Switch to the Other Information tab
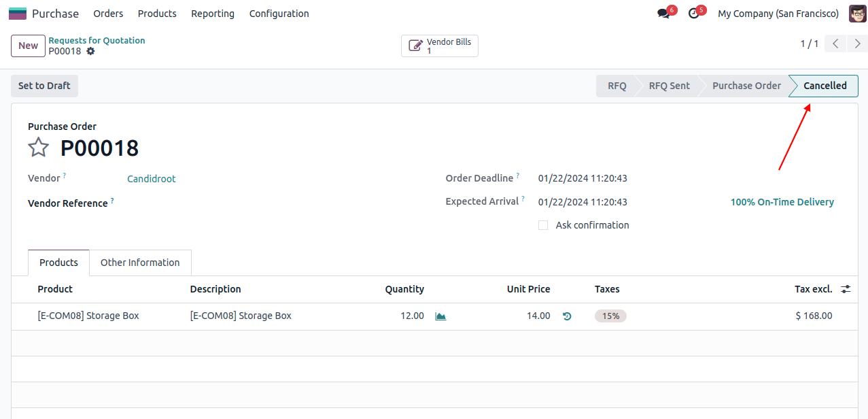The height and width of the screenshot is (419, 868). tap(140, 263)
